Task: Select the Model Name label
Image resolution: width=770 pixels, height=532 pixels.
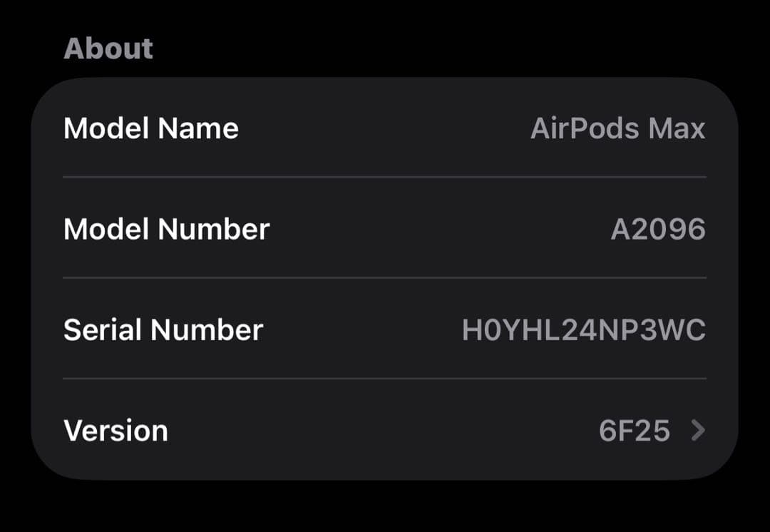Action: point(151,128)
